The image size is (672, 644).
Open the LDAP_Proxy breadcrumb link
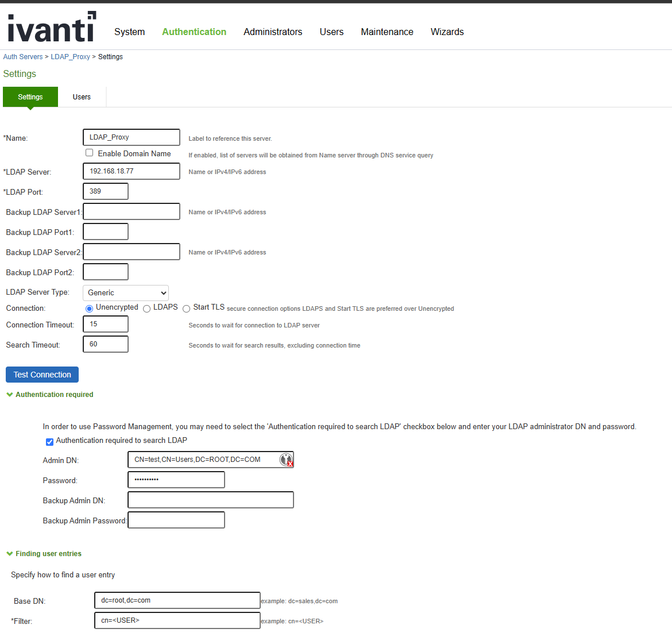click(x=70, y=56)
